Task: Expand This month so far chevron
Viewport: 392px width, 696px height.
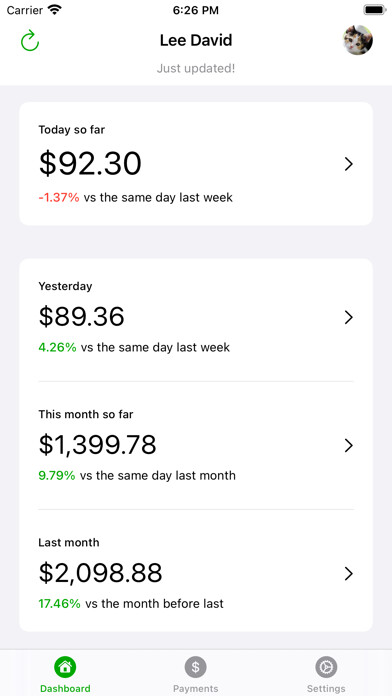Action: (349, 446)
